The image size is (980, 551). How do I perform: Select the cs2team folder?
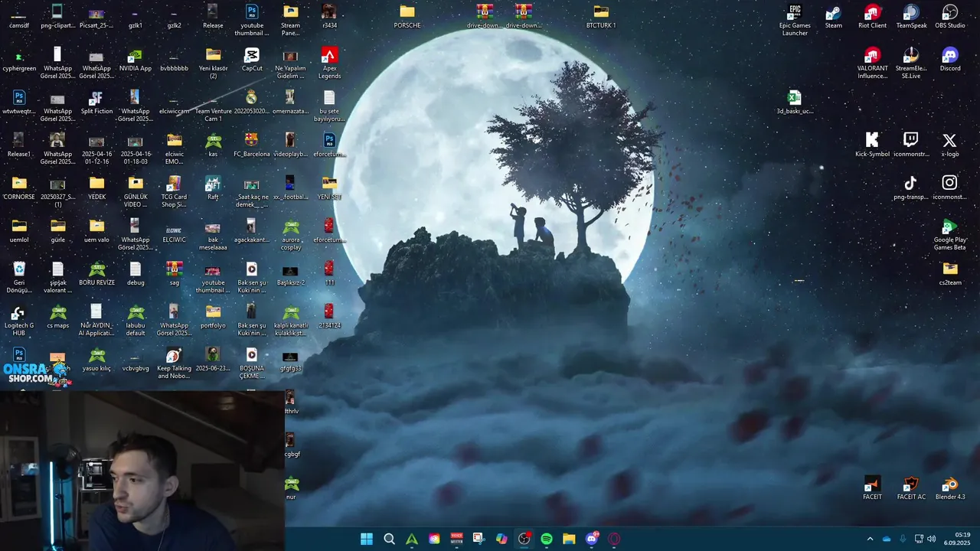950,274
